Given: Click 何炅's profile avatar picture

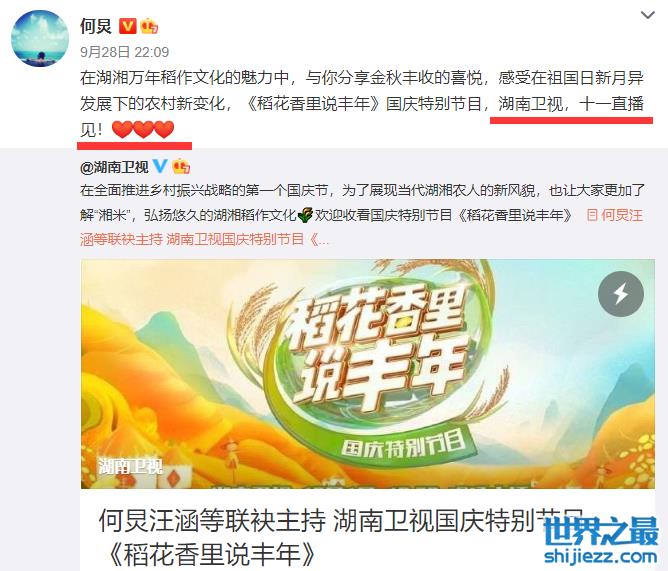Looking at the screenshot, I should 40,38.
